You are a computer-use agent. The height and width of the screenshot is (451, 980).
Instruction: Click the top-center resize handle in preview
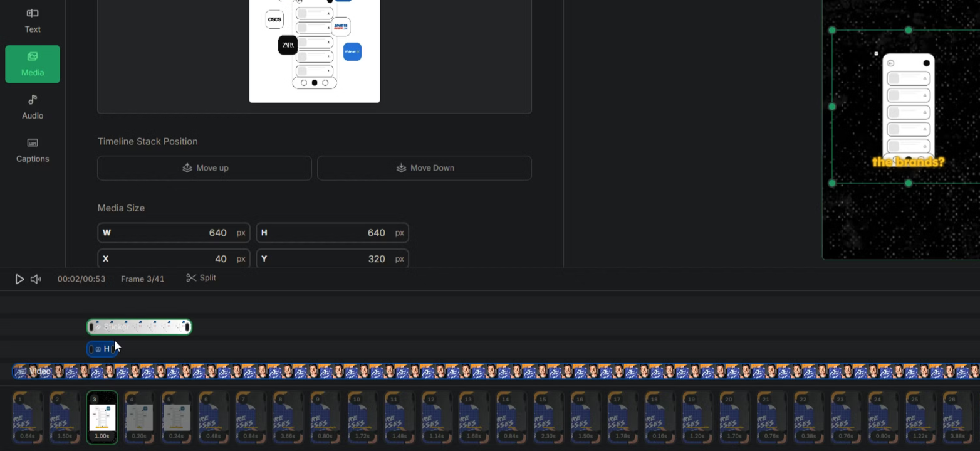pyautogui.click(x=909, y=30)
